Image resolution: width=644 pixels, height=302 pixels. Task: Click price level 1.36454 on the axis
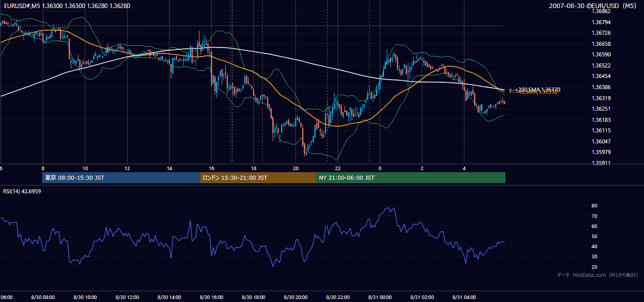click(x=601, y=76)
